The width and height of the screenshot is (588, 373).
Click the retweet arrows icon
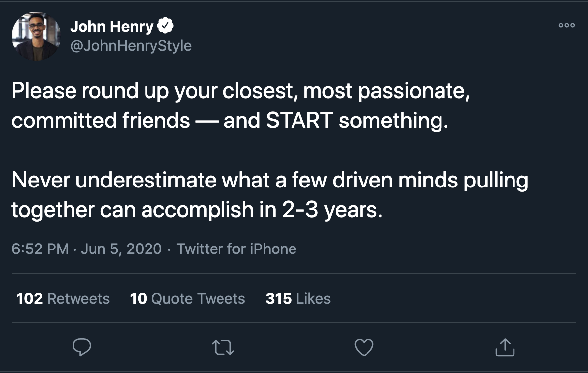(223, 347)
